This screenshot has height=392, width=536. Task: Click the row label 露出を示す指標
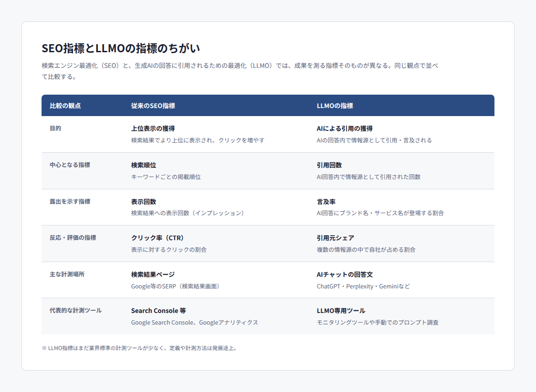pos(70,201)
